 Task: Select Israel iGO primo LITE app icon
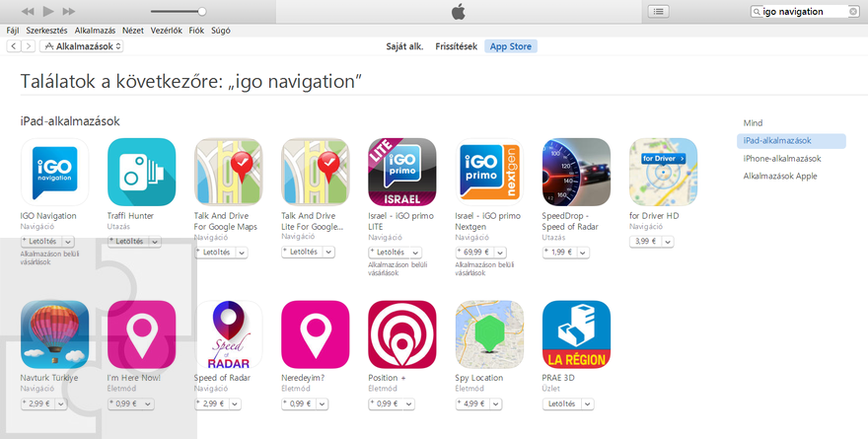pyautogui.click(x=401, y=173)
